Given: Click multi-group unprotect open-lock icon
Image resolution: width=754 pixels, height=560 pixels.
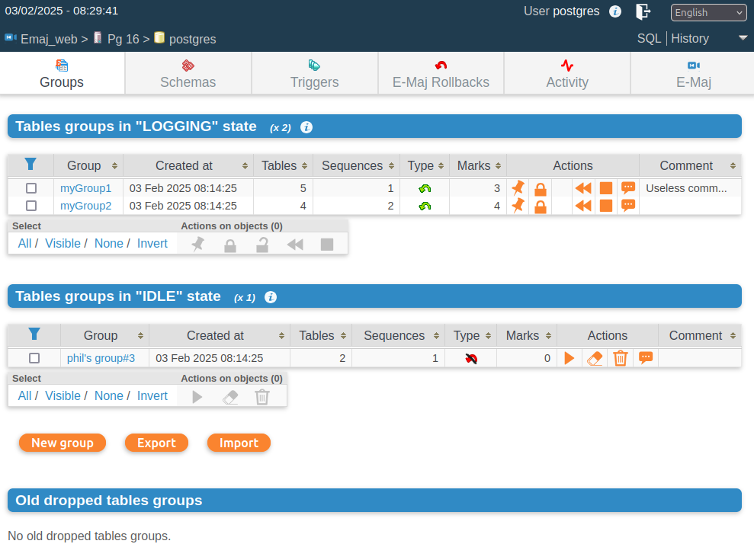Looking at the screenshot, I should click(262, 245).
